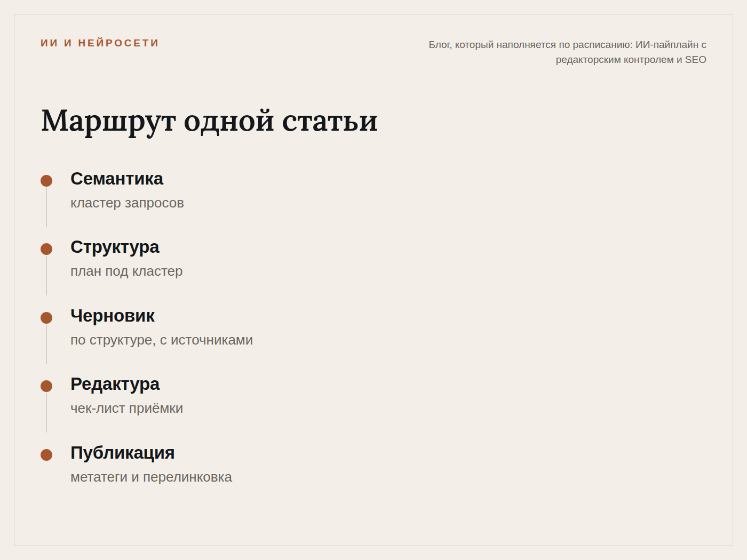Click the timeline dot beside Публикация
The image size is (747, 560).
click(46, 455)
